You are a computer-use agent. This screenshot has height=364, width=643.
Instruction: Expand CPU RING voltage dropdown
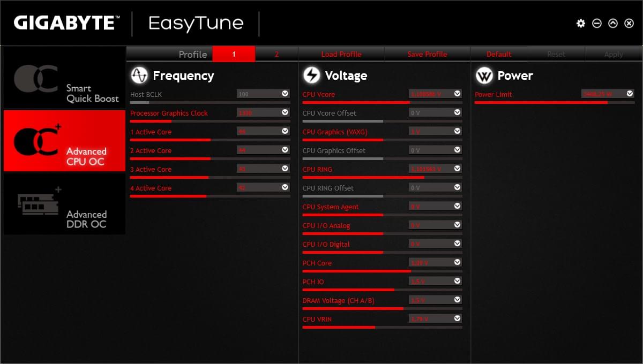point(457,169)
